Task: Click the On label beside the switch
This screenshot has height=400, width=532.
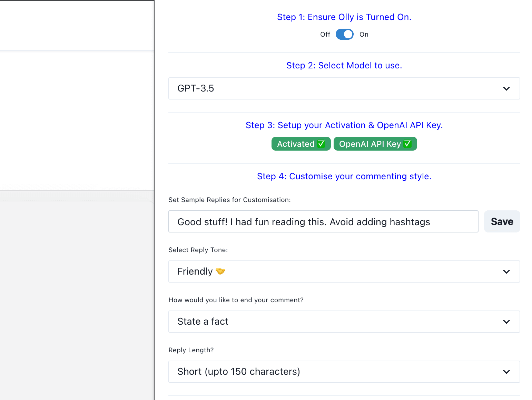Action: 364,34
